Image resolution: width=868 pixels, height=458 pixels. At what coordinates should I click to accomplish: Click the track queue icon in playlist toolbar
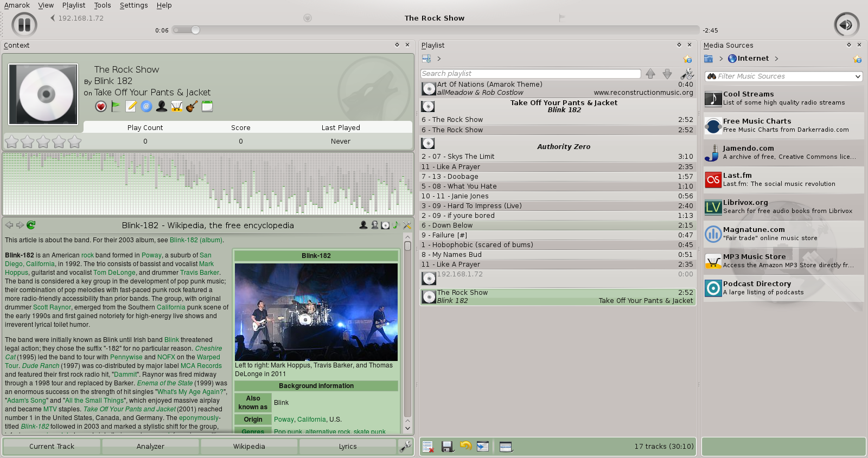(483, 447)
